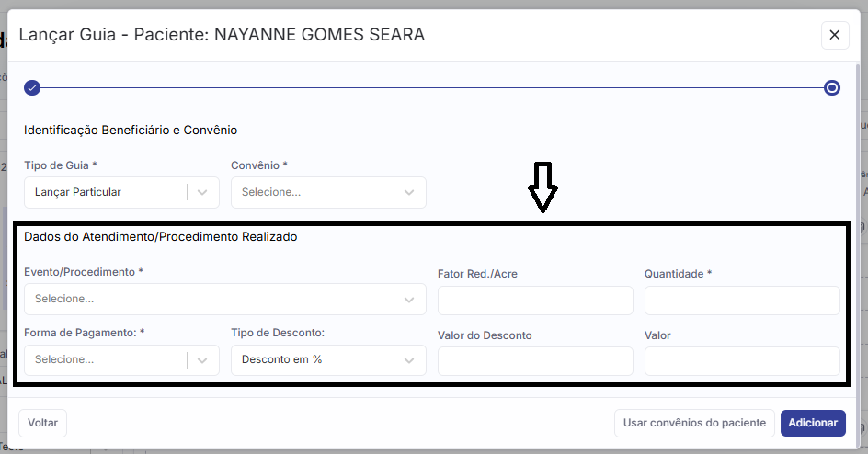Expand the Evento/Procedimento dropdown arrow
The height and width of the screenshot is (454, 868).
point(410,300)
